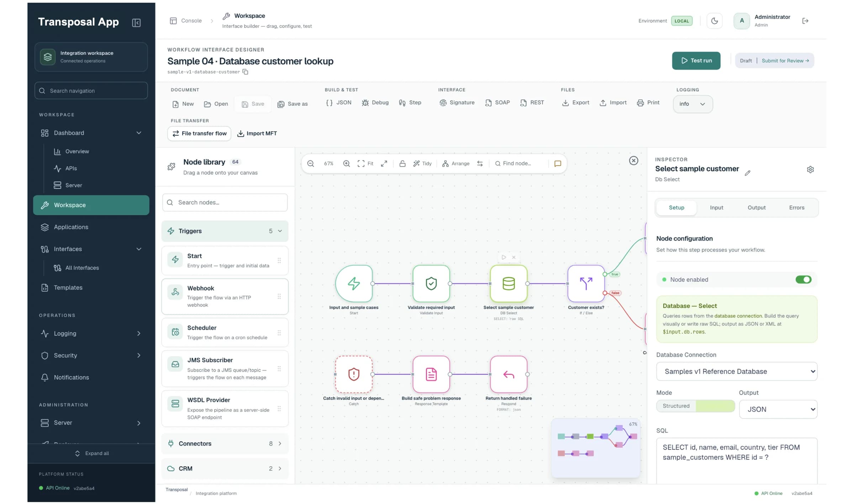
Task: Zoom in on the canvas
Action: coord(346,163)
